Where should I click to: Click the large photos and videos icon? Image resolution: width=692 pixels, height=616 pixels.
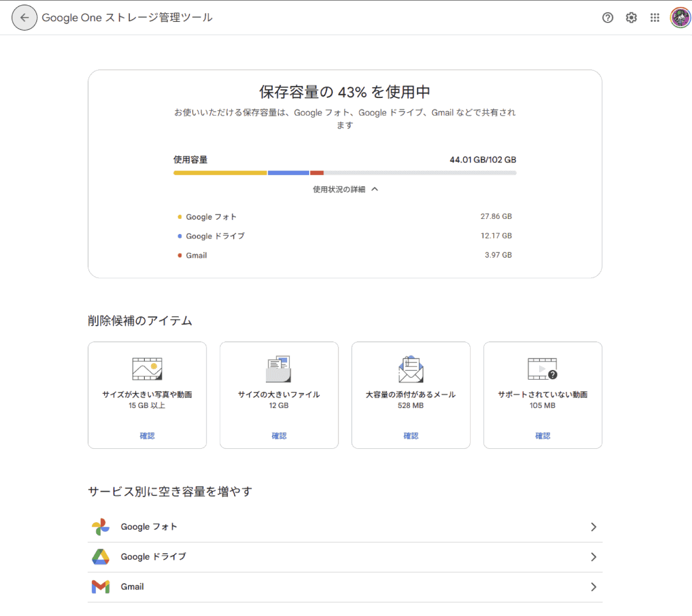tap(147, 369)
